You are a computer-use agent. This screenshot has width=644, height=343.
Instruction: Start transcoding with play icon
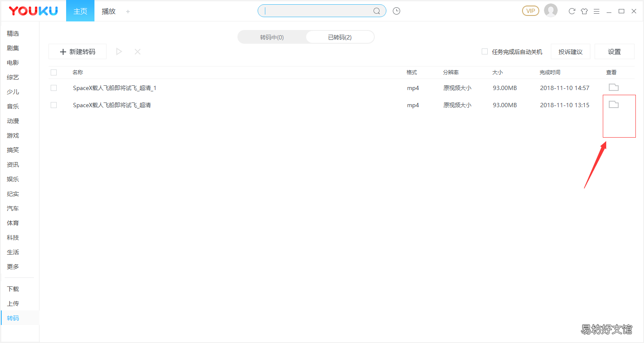119,52
